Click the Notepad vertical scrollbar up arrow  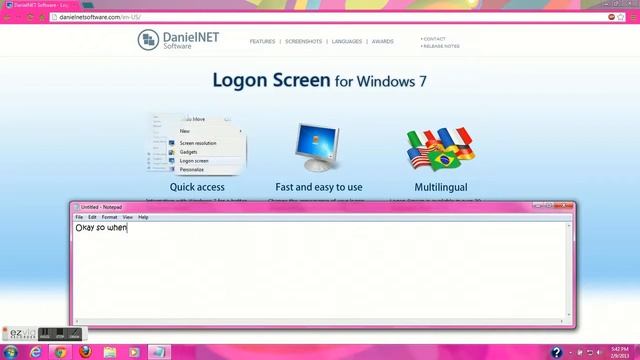click(569, 226)
